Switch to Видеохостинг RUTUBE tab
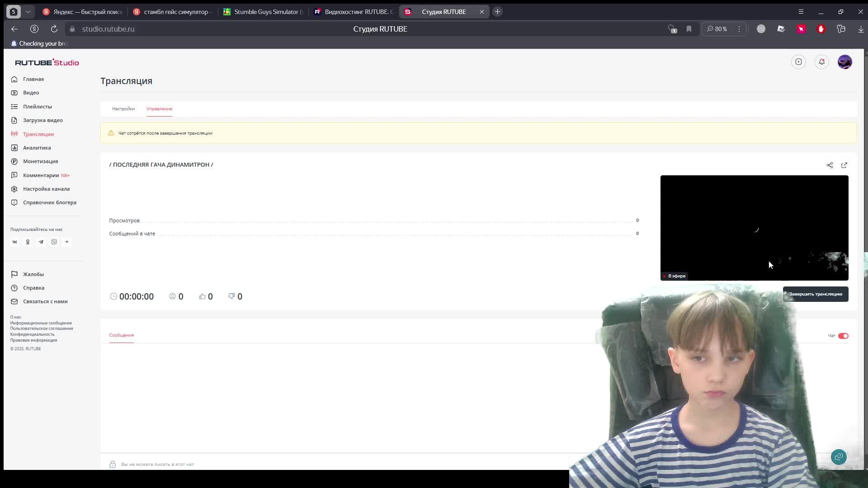Viewport: 868px width, 488px height. coord(354,12)
